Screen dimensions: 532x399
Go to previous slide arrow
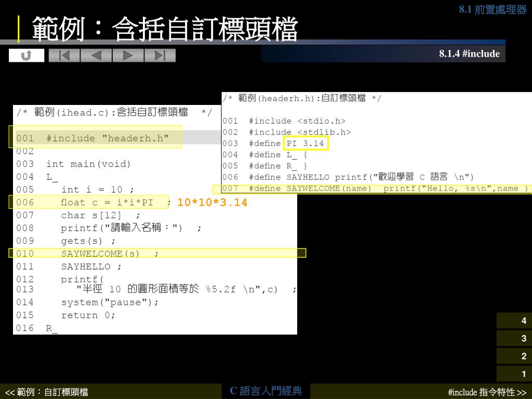click(96, 55)
